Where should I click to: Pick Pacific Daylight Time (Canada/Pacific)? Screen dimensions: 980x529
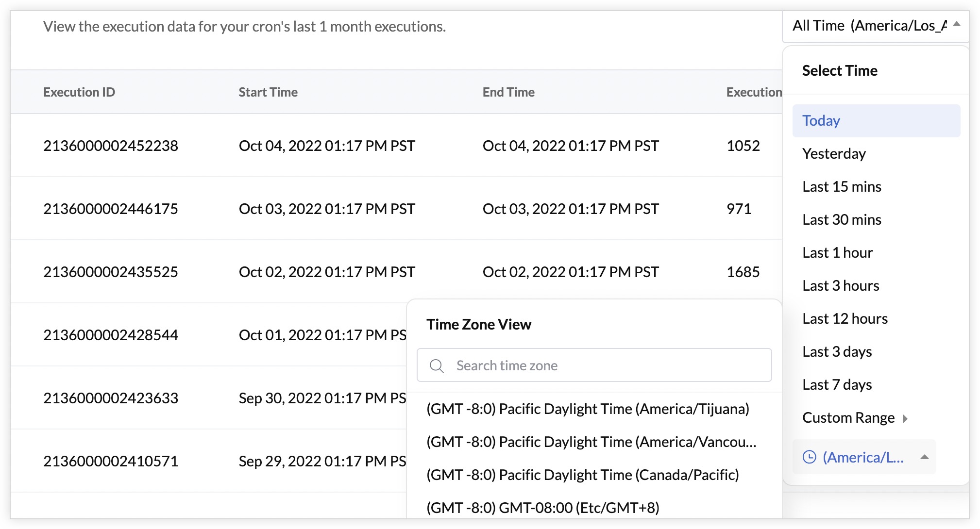pyautogui.click(x=582, y=475)
